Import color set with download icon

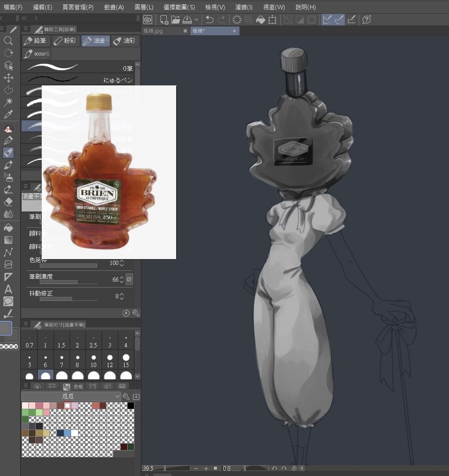click(136, 396)
